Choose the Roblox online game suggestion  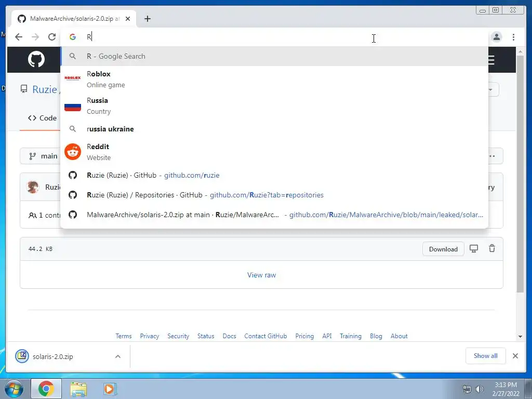pyautogui.click(x=274, y=79)
